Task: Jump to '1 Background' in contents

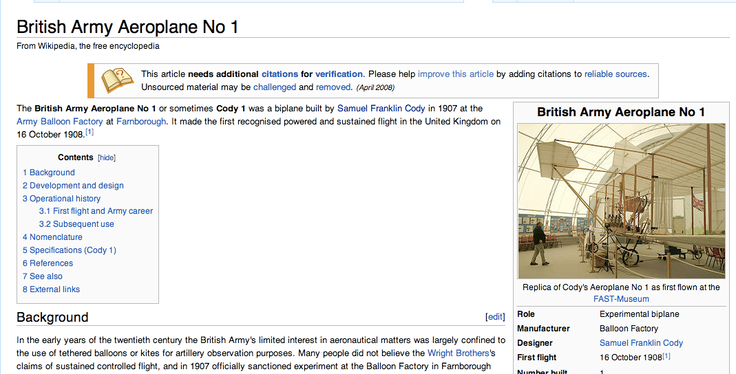Action: tap(49, 172)
